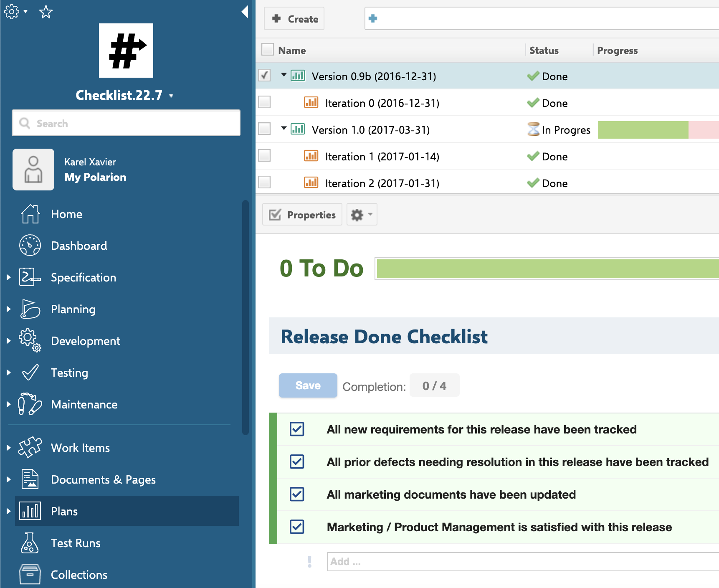Check the Version 1.0 row checkbox
Image resolution: width=719 pixels, height=588 pixels.
click(264, 129)
